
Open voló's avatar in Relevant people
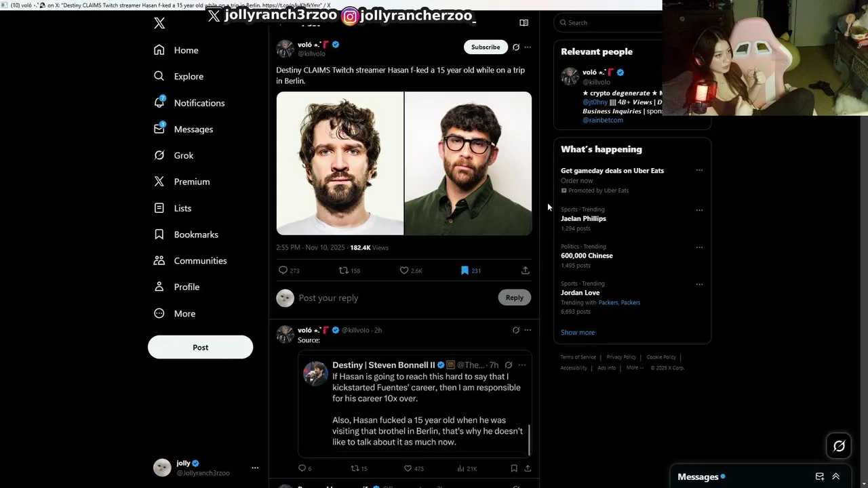[570, 77]
